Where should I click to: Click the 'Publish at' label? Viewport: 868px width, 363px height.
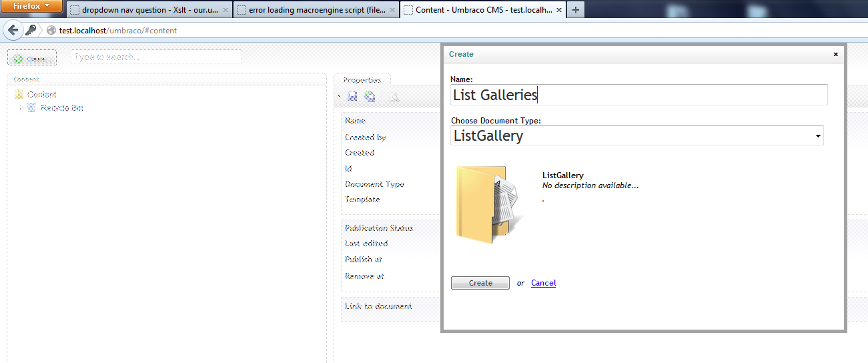[364, 260]
